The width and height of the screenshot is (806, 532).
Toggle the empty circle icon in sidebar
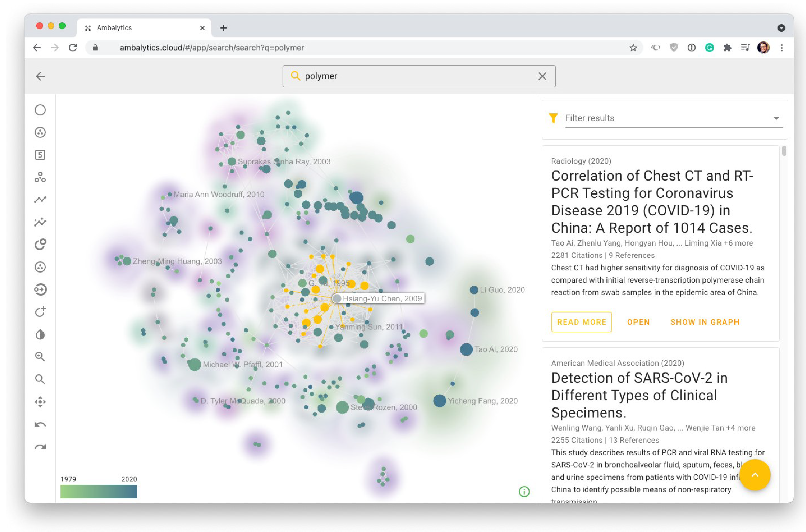click(40, 110)
